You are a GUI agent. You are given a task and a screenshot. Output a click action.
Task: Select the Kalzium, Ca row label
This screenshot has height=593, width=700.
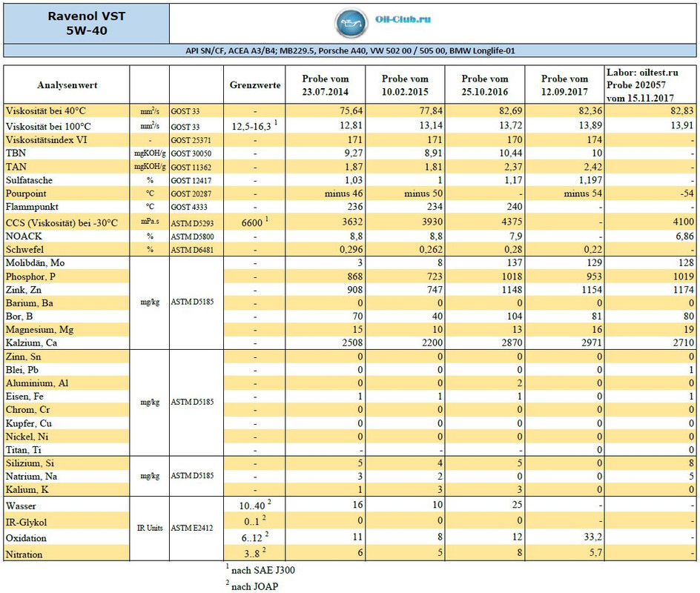pyautogui.click(x=31, y=342)
